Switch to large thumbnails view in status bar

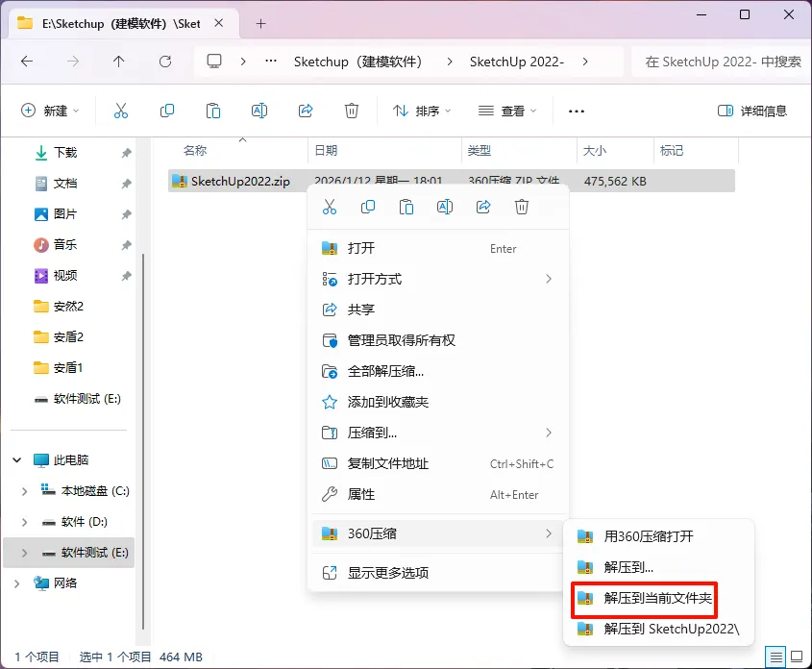coord(797,657)
